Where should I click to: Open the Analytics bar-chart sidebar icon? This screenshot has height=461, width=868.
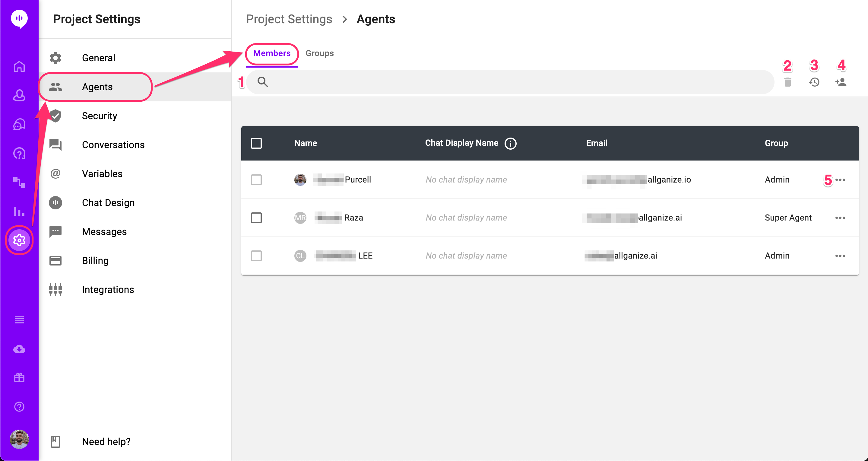pos(19,211)
